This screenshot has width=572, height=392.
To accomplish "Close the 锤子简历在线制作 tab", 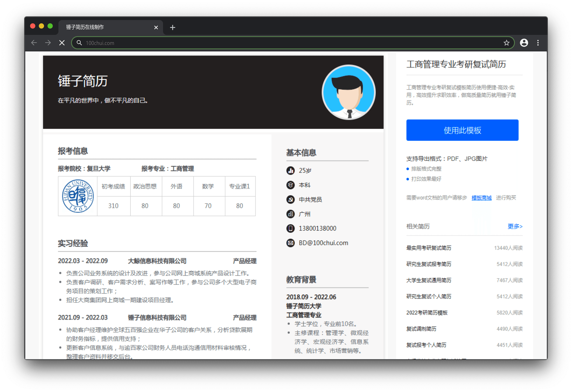I will point(156,27).
